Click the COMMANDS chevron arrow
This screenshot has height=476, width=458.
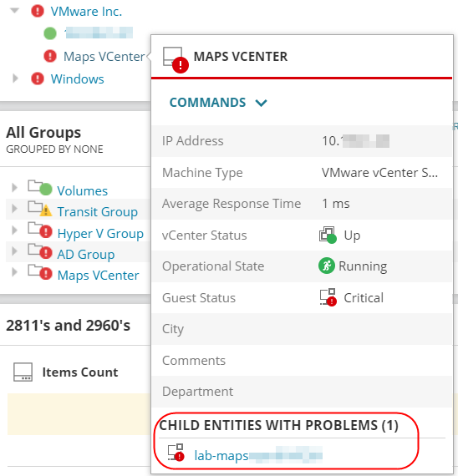click(x=261, y=103)
